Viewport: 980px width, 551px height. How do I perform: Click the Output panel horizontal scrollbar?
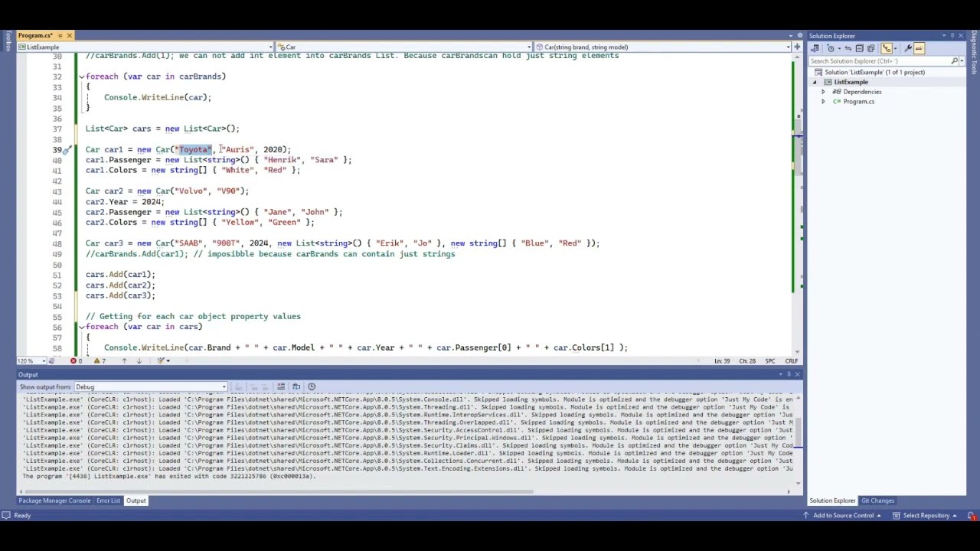click(276, 492)
